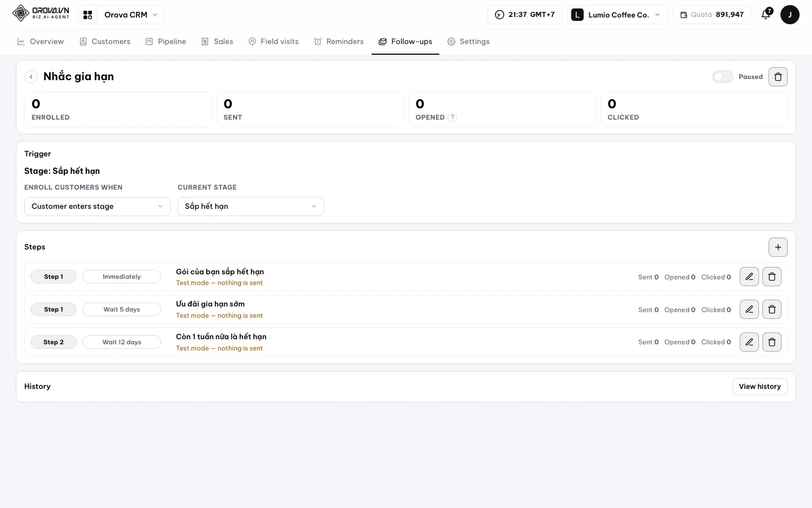Switch to the Overview tab
Screen dimensions: 812x508
click(x=41, y=42)
